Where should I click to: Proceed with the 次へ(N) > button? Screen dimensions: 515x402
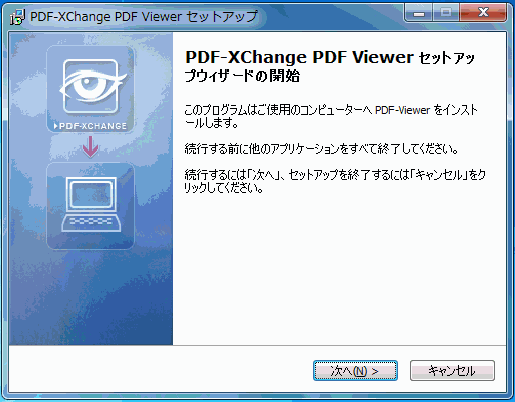click(x=355, y=371)
